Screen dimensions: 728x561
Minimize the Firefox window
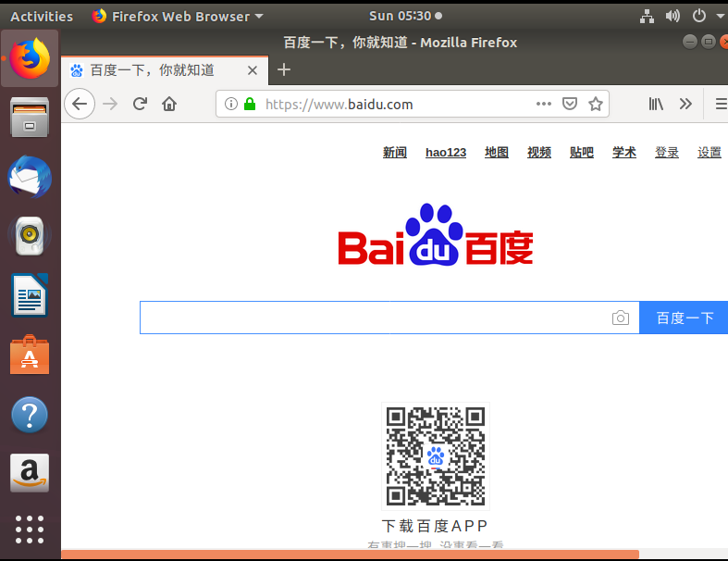point(690,43)
